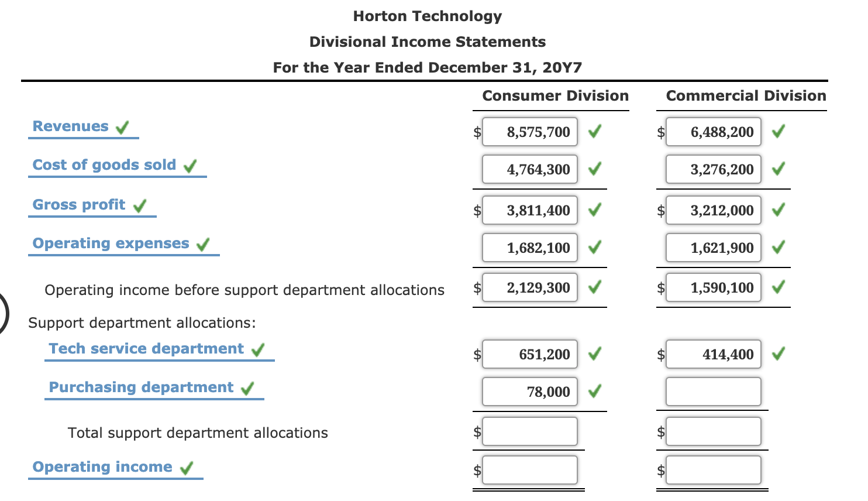868x501 pixels.
Task: Click Consumer tech service allocation 651,200
Action: click(x=530, y=354)
